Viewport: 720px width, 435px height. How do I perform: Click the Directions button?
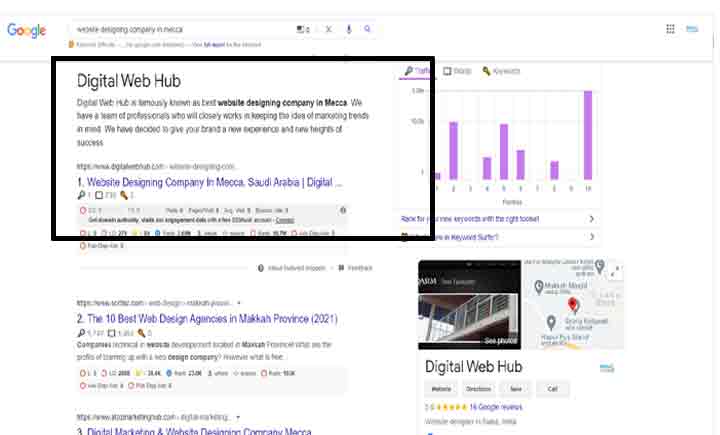coord(478,388)
